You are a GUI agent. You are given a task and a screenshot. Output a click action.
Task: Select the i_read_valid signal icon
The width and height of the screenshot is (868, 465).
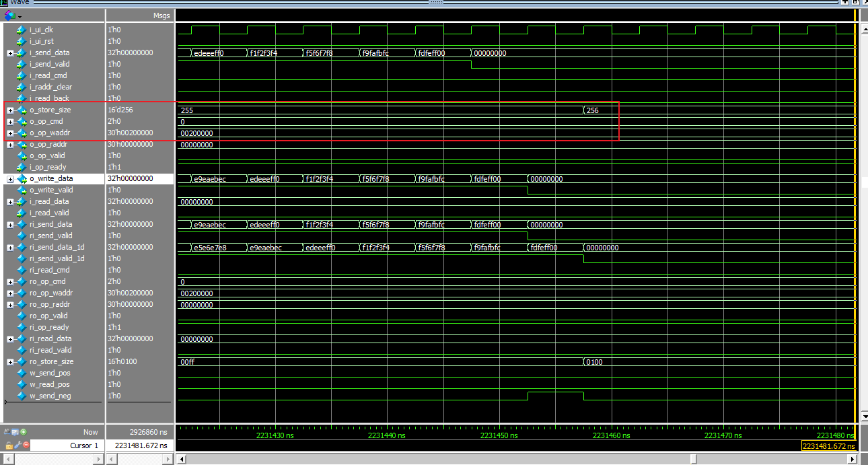pyautogui.click(x=21, y=213)
